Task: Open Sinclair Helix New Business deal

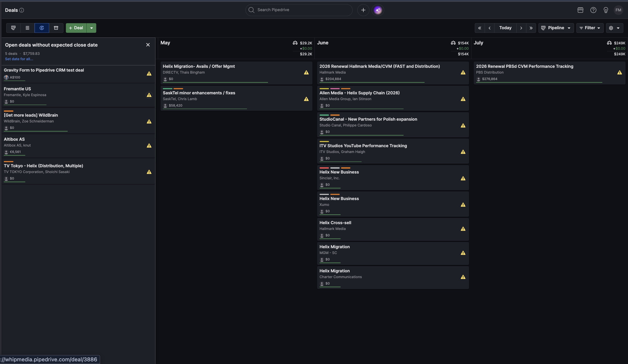Action: [393, 178]
